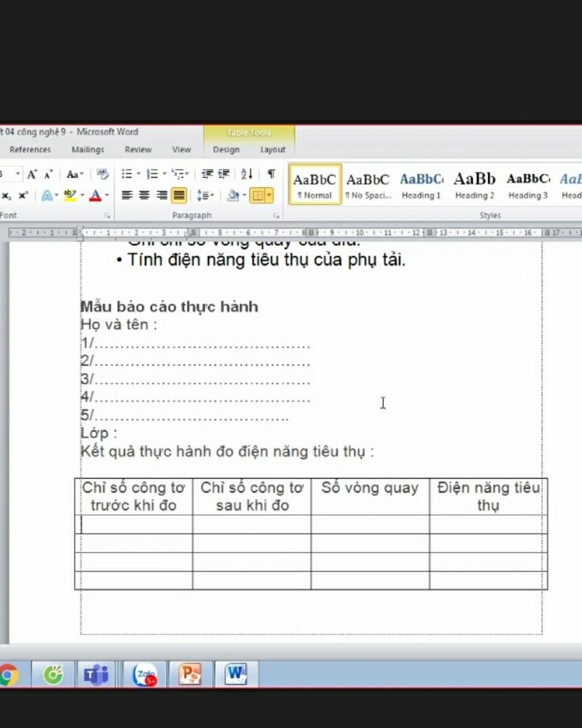Click the 'Chỉ số công tơ sau khi đo' cell
This screenshot has height=728, width=582.
click(x=252, y=497)
